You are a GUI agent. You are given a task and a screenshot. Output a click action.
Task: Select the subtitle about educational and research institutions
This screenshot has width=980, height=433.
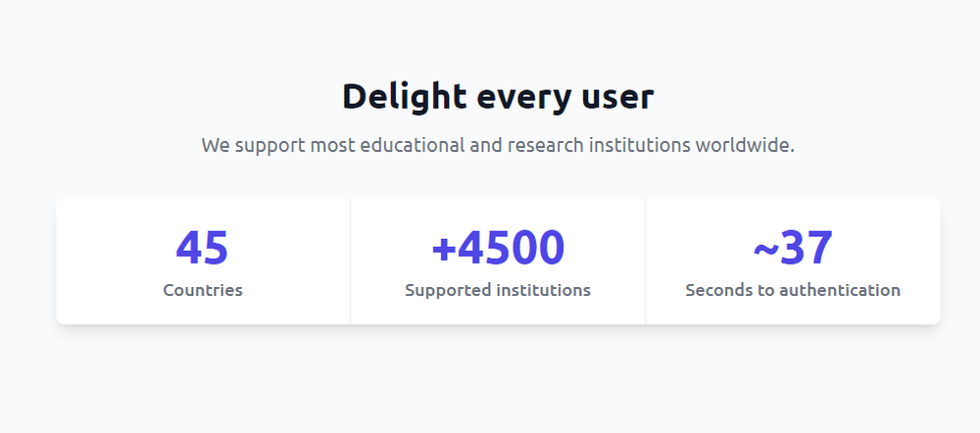pyautogui.click(x=498, y=146)
